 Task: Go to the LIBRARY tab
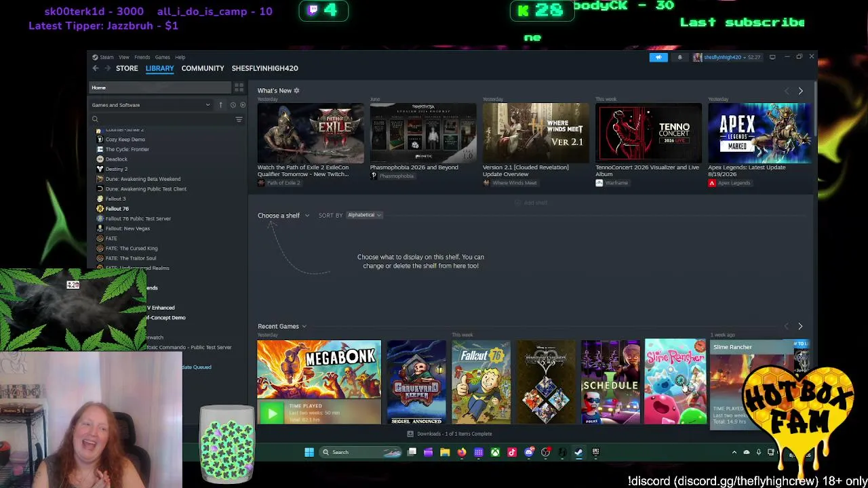[x=159, y=68]
